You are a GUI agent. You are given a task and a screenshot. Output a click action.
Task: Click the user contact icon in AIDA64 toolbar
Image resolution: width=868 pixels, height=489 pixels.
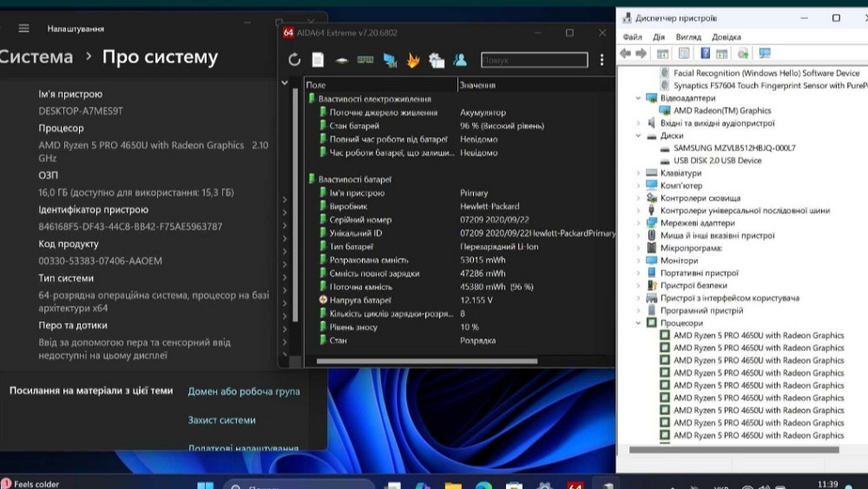point(460,60)
